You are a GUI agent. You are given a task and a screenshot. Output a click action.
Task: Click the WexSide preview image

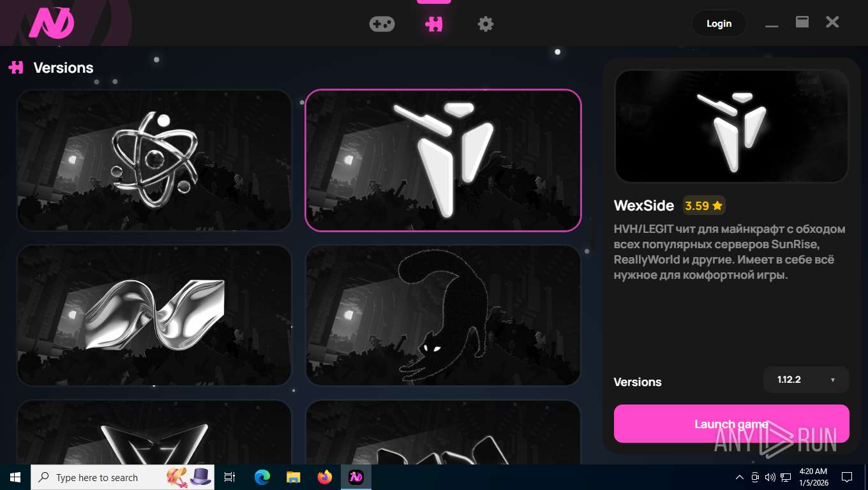tap(731, 126)
